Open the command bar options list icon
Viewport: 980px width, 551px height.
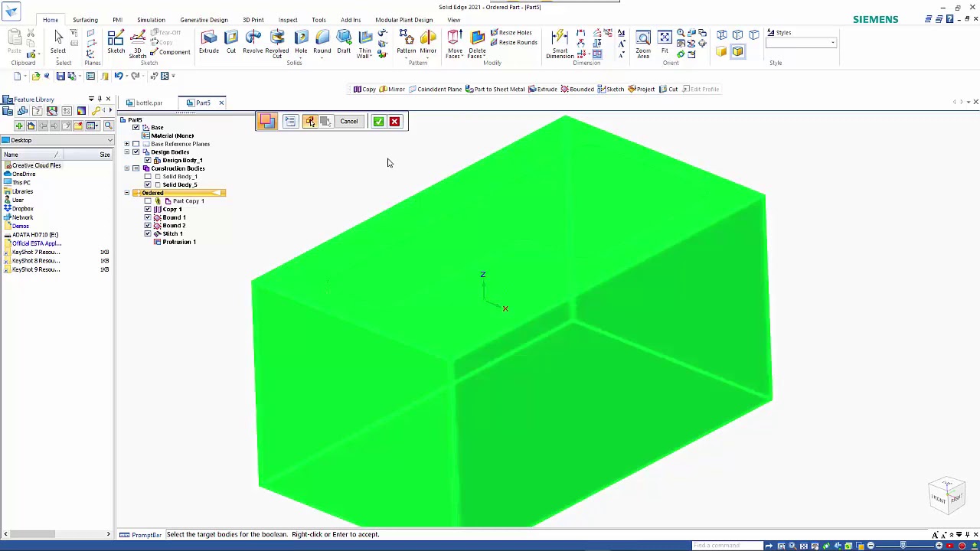pos(290,121)
